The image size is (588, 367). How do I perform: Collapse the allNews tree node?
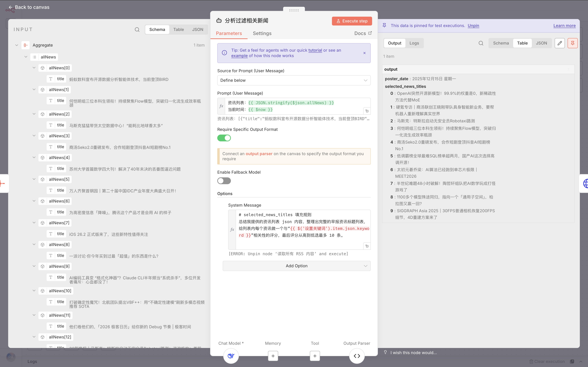pyautogui.click(x=26, y=57)
